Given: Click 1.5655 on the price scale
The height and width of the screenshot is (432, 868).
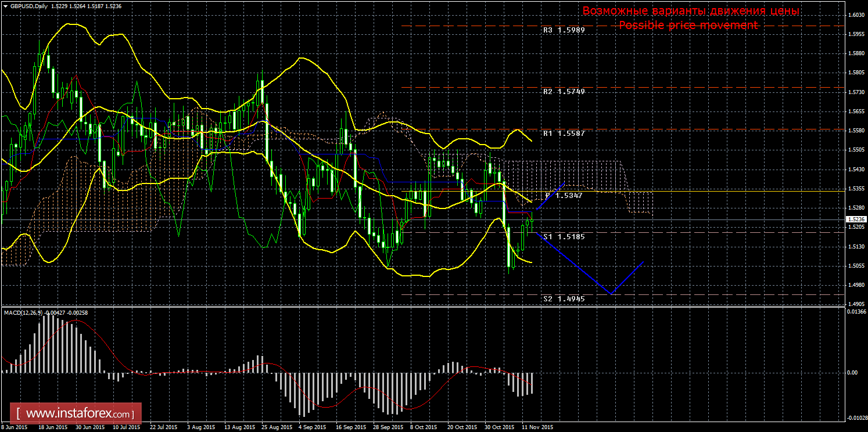Looking at the screenshot, I should point(856,111).
